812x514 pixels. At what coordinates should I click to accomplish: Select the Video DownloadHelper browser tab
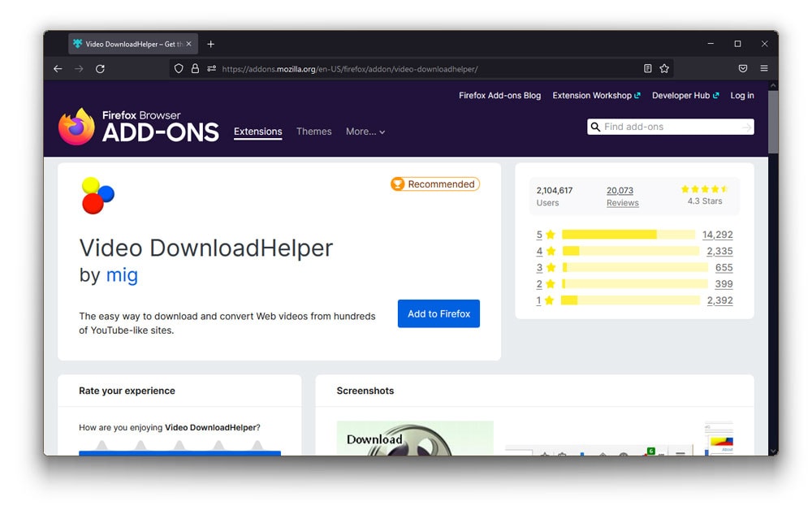pyautogui.click(x=133, y=44)
